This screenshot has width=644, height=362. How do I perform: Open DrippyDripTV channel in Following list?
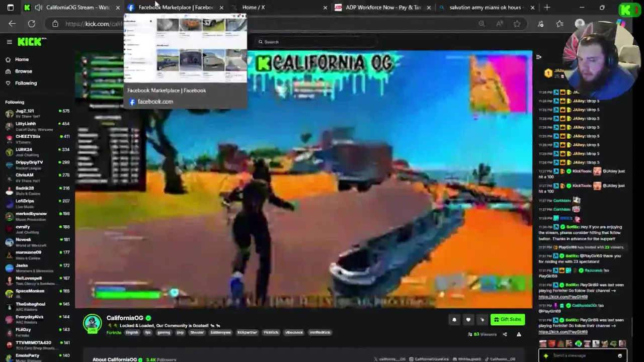(x=37, y=165)
